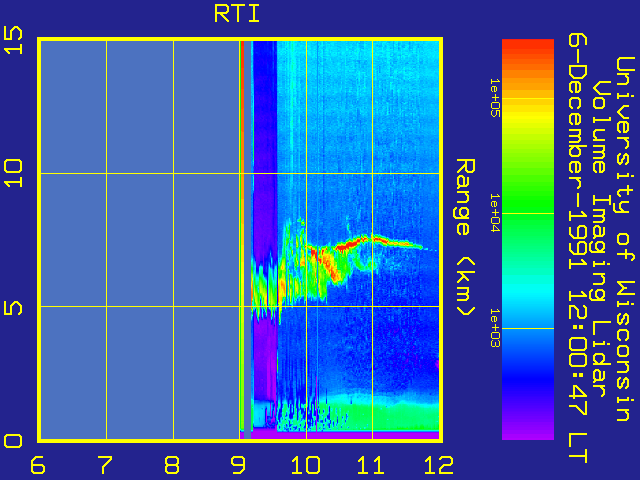The height and width of the screenshot is (480, 640).
Task: Click the RTI plot title
Action: point(237,13)
